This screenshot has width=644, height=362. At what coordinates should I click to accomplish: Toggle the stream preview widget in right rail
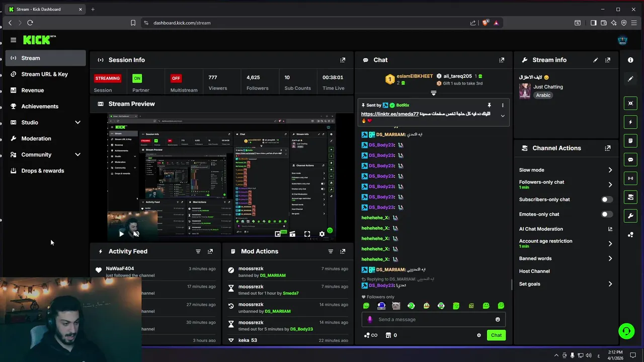(x=630, y=103)
